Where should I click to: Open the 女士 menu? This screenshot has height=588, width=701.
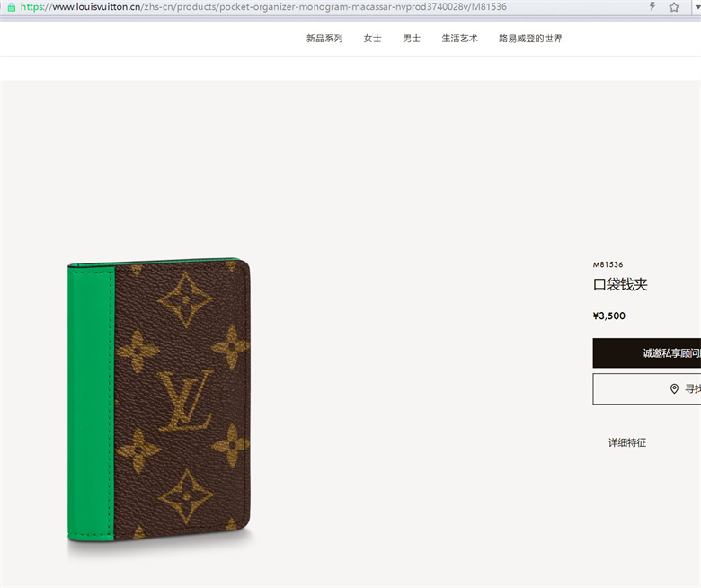(x=372, y=39)
